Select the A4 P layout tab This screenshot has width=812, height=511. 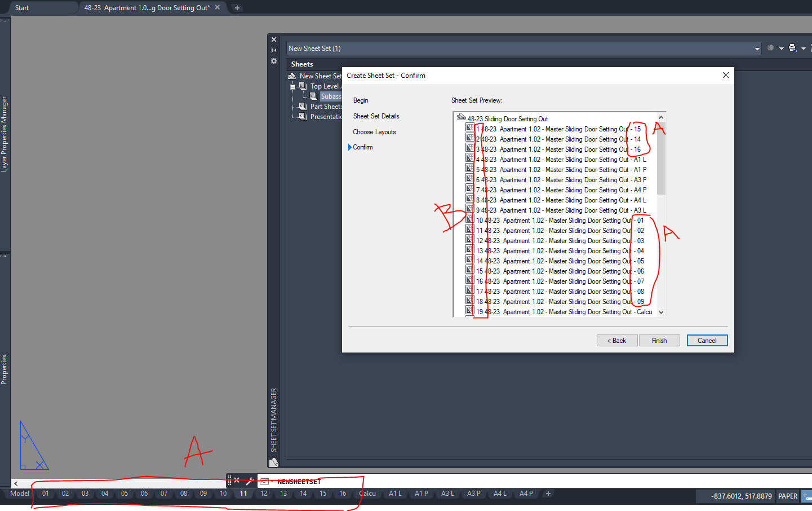tap(525, 493)
